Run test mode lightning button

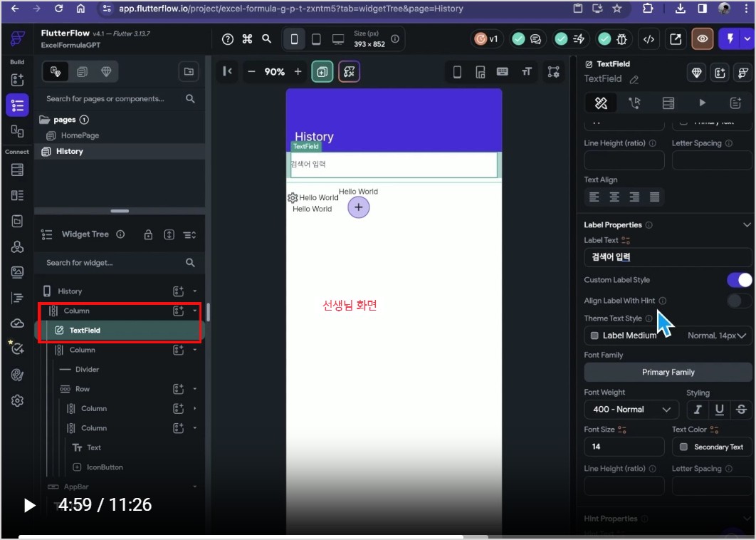tap(730, 39)
